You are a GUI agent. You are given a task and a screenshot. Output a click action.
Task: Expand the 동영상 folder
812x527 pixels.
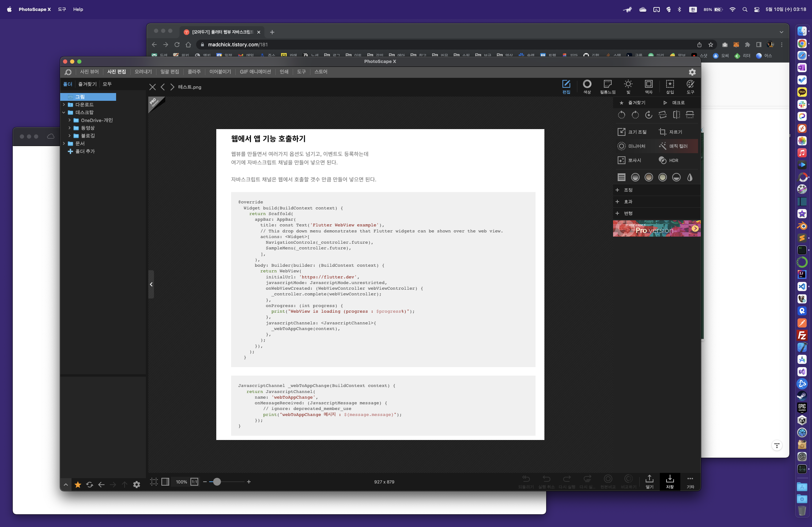click(x=70, y=128)
